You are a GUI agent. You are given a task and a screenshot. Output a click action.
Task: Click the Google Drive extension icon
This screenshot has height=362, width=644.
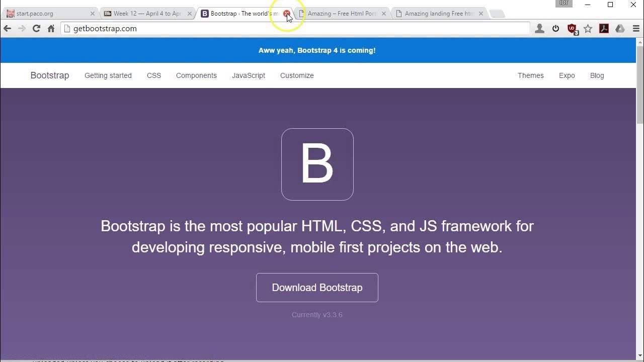pos(620,29)
